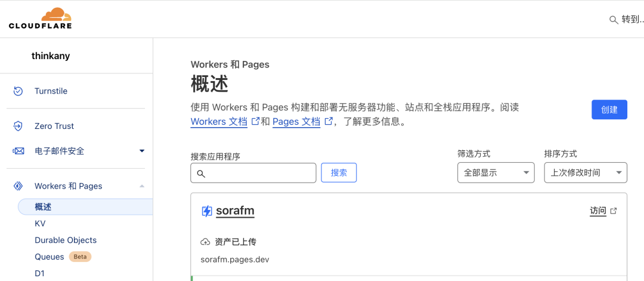
Task: Expand the 电子邮件安全 submenu arrow
Action: (x=142, y=151)
